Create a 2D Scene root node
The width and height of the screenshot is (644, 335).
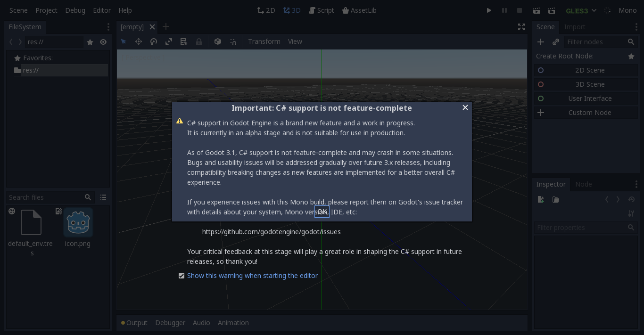586,70
